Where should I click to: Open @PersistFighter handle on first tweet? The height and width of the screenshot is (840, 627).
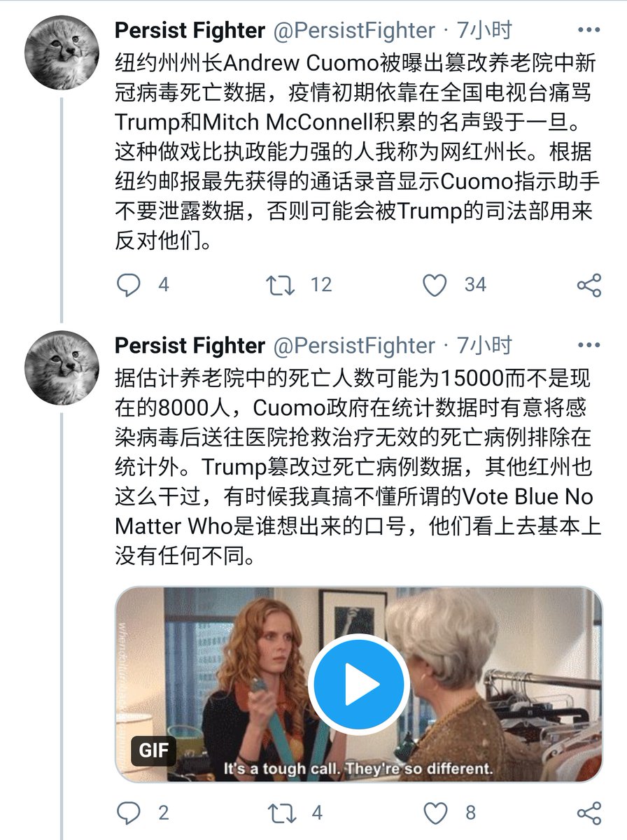point(353,31)
